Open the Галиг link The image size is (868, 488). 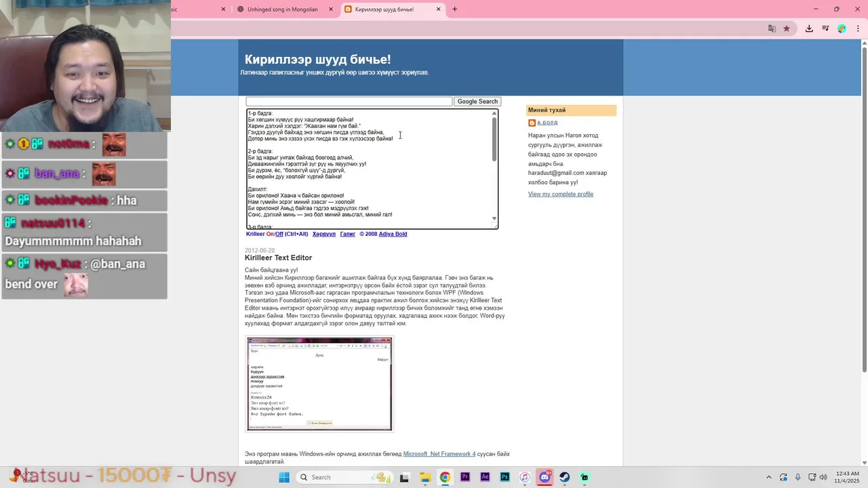[348, 234]
